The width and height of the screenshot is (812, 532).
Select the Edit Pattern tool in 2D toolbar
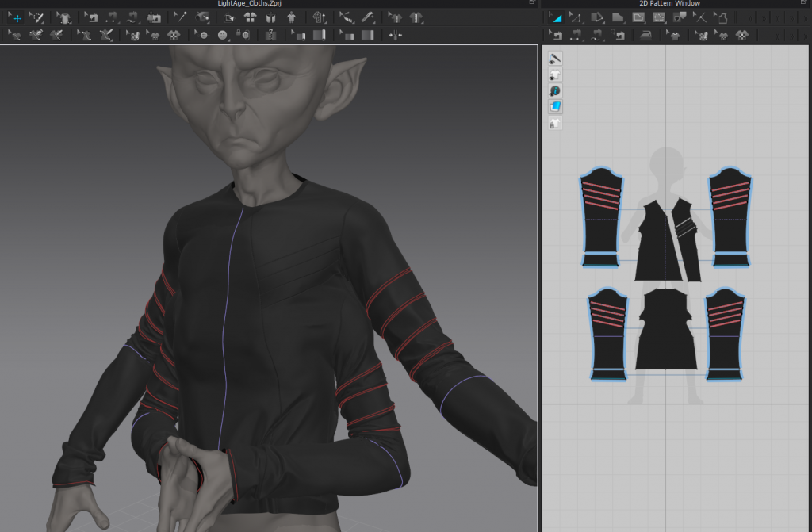576,17
